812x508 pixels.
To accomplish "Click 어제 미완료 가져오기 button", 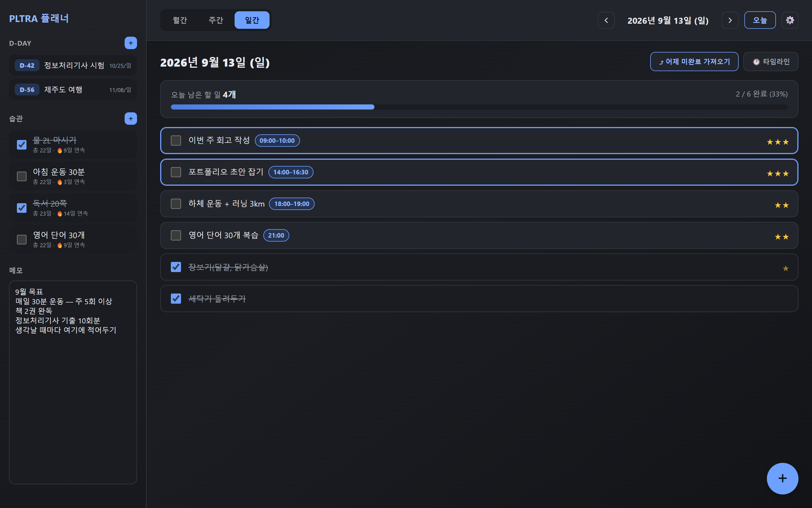I will point(694,62).
